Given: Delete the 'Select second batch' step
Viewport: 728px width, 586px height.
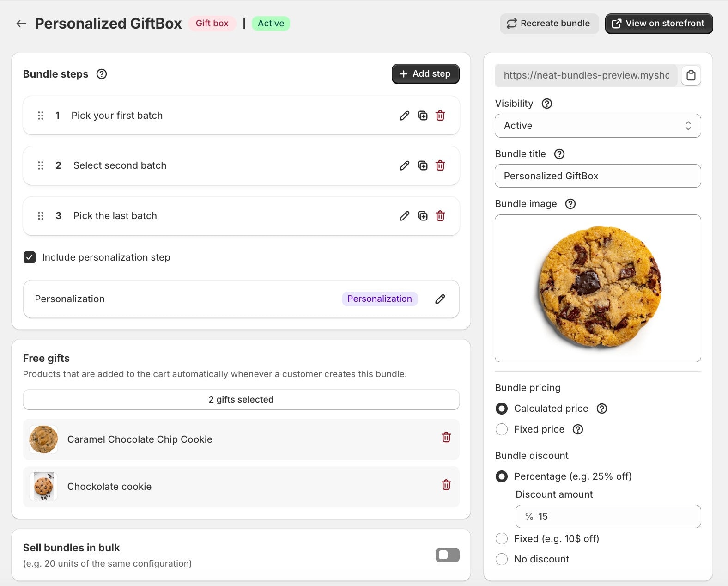Looking at the screenshot, I should coord(440,165).
